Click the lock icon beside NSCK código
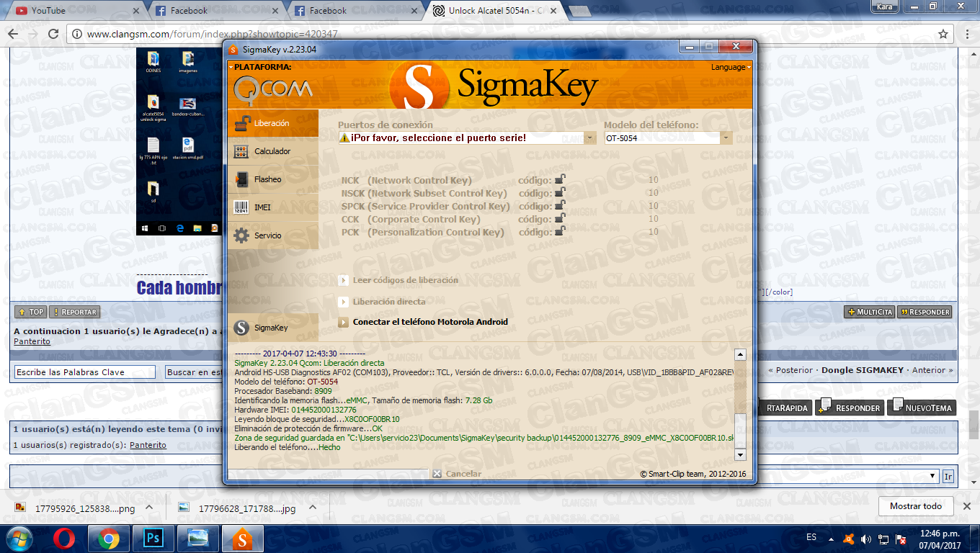Viewport: 980px width, 553px height. click(560, 193)
